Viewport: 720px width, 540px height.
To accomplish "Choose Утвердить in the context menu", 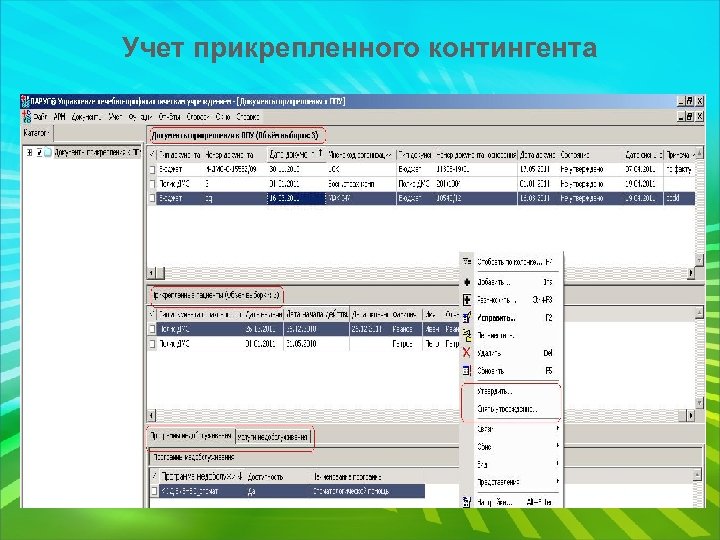I will click(x=495, y=391).
